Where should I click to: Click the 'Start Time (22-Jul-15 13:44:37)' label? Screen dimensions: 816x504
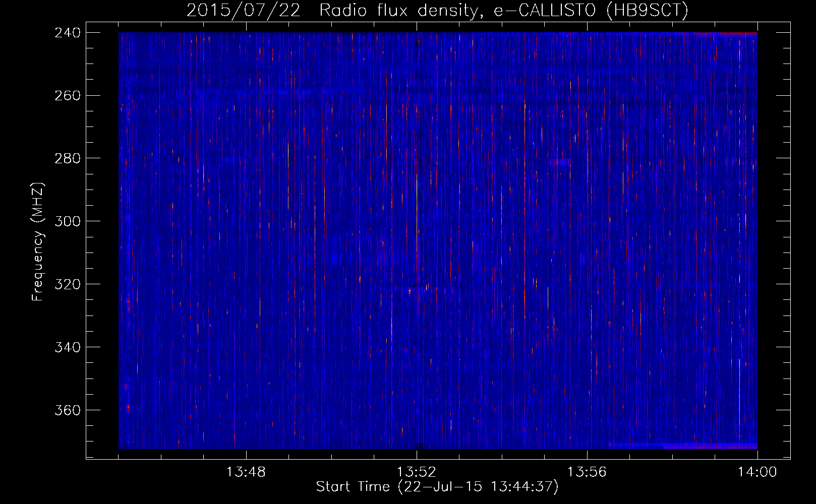[437, 487]
